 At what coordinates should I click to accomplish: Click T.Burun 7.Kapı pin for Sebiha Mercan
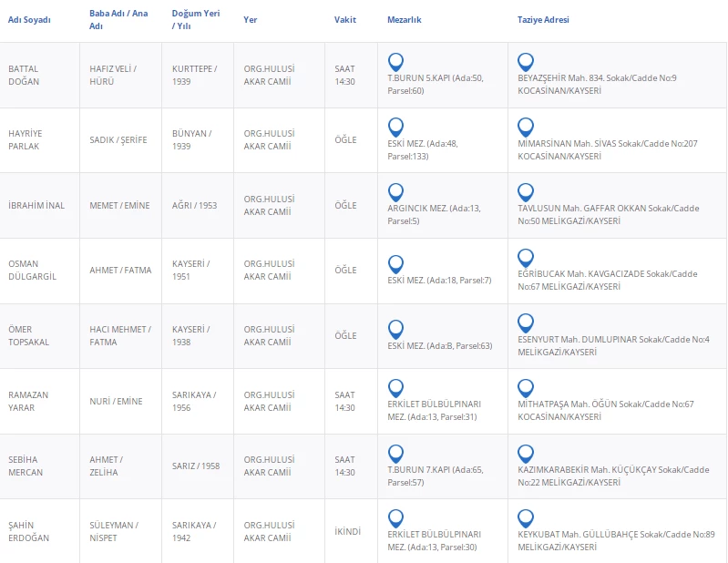395,454
